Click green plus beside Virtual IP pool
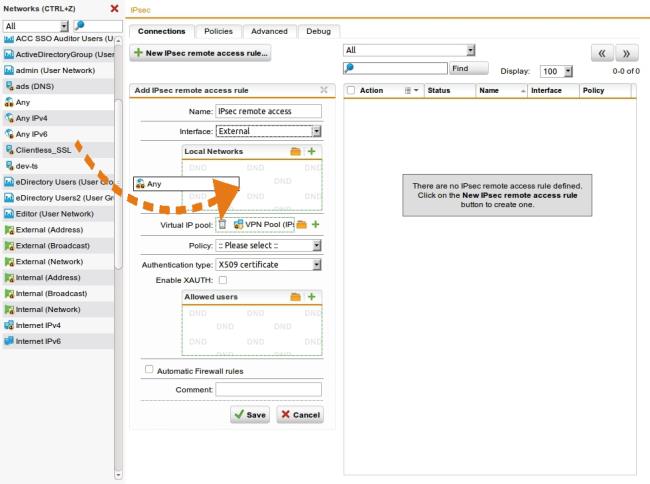Viewport: 650px width, 484px height. tap(316, 225)
